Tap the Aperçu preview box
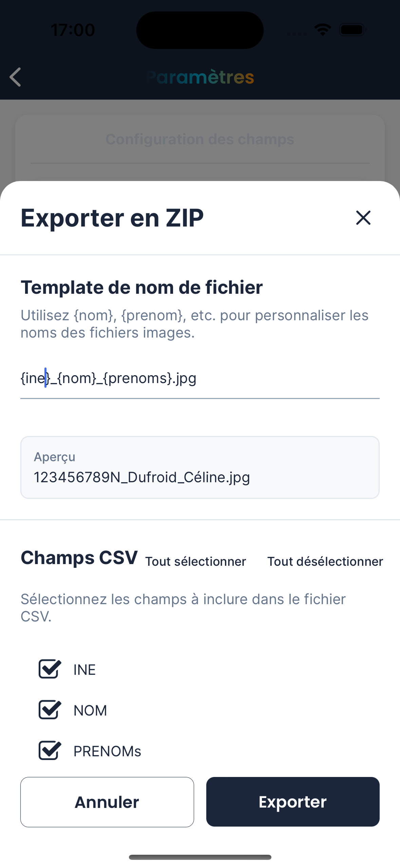Image resolution: width=400 pixels, height=868 pixels. pyautogui.click(x=200, y=467)
